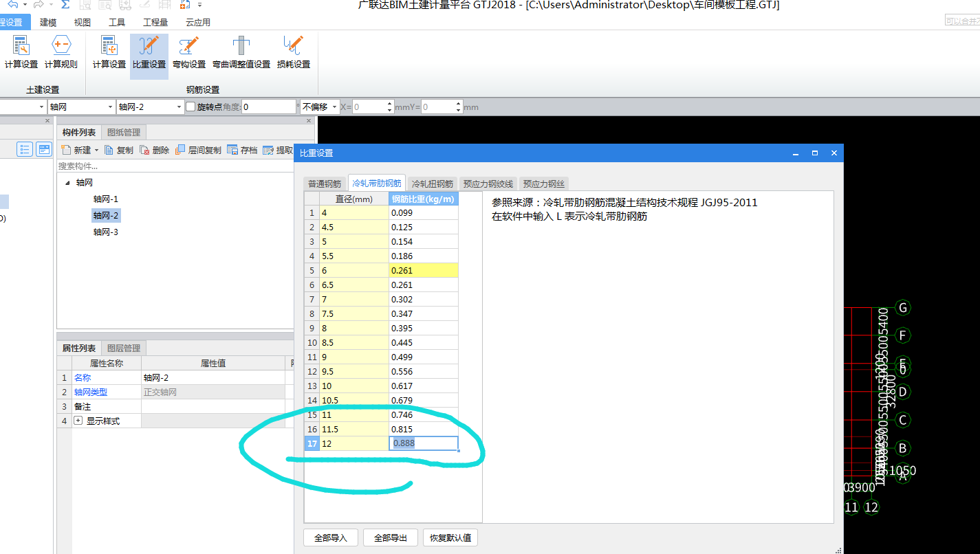Open quick access toolbar customize arrow

[199, 4]
